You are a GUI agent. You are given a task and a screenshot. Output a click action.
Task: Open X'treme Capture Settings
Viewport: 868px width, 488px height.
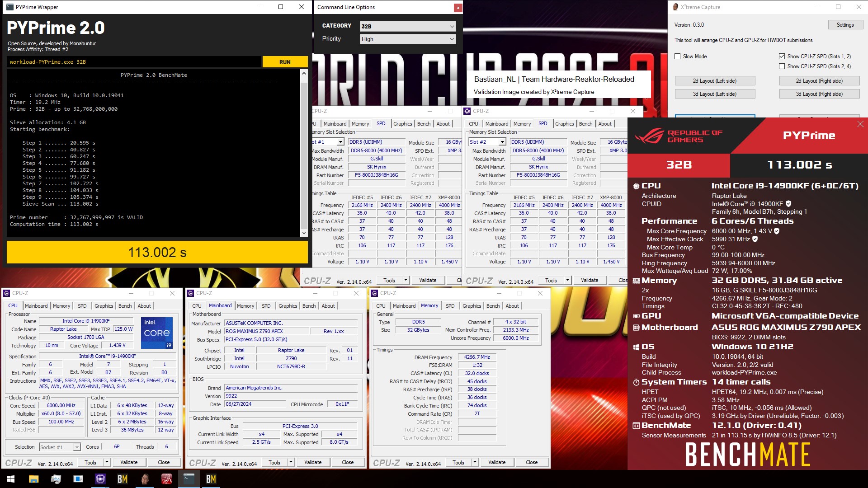pos(844,25)
